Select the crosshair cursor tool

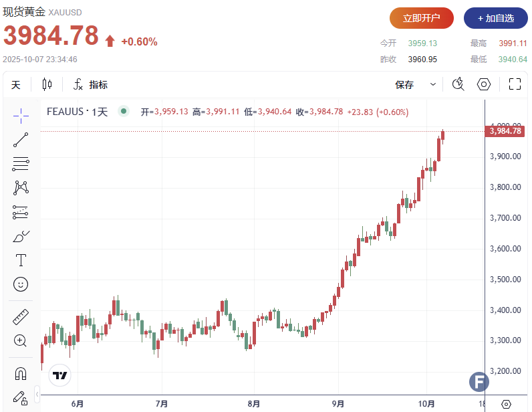[21, 116]
